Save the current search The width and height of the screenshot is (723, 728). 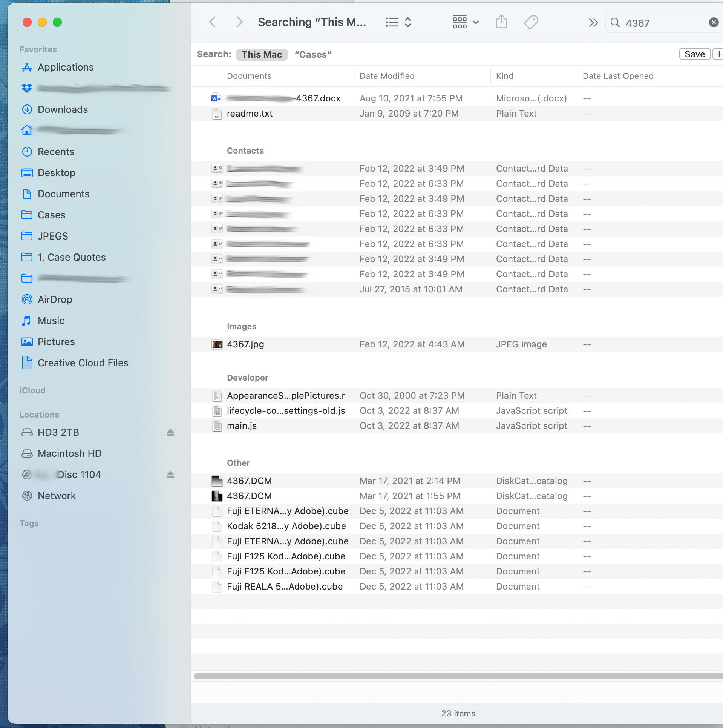click(695, 54)
